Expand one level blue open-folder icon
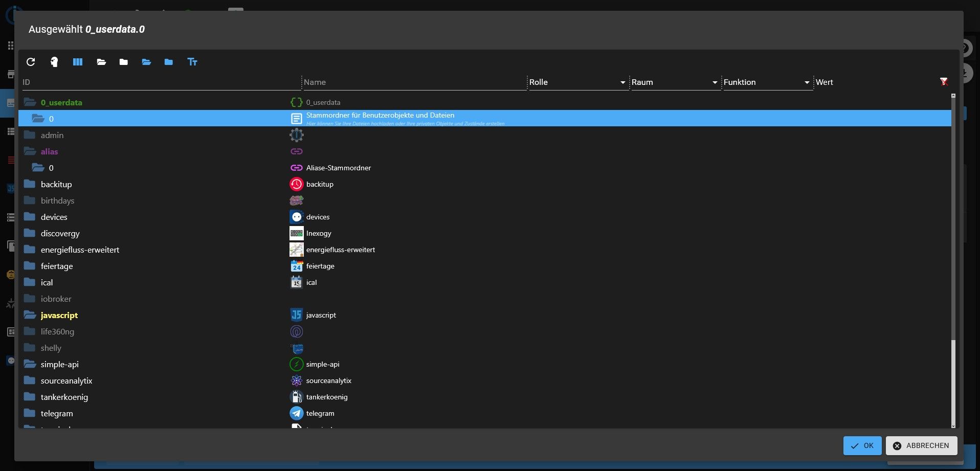Viewport: 980px width, 471px height. [146, 62]
